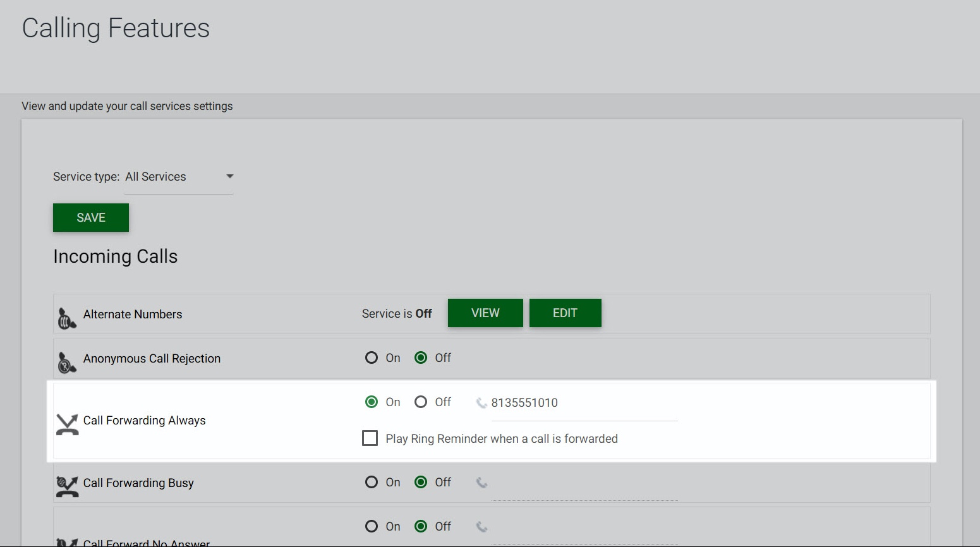Click phone icon in Call Forwarding Busy row

(x=481, y=483)
